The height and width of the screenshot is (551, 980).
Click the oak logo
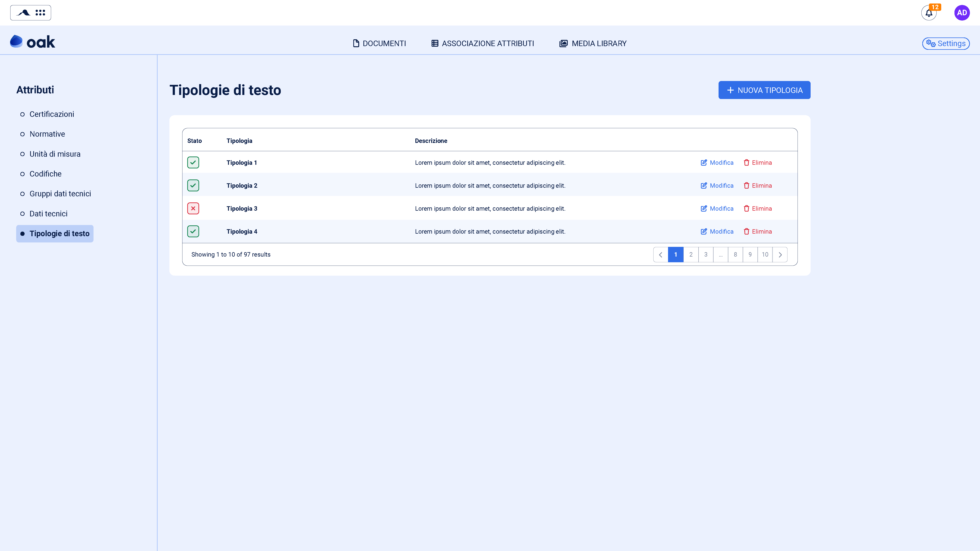pos(33,42)
